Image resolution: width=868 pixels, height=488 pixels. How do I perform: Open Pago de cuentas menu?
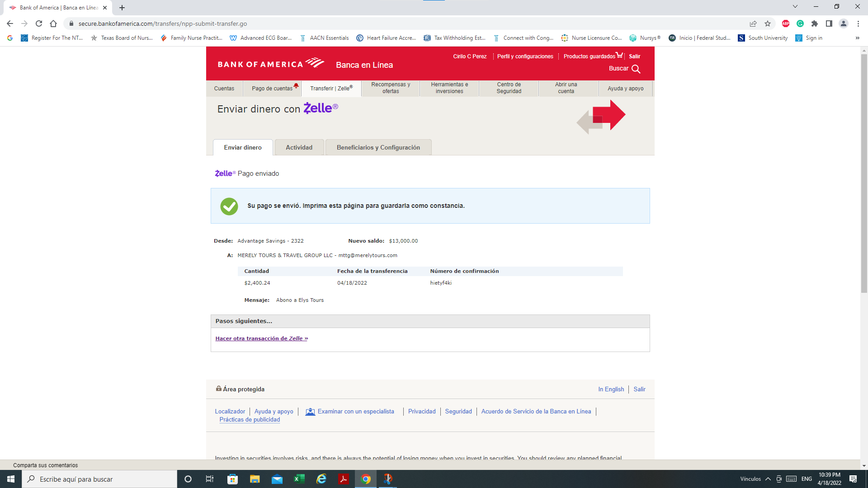tap(273, 89)
